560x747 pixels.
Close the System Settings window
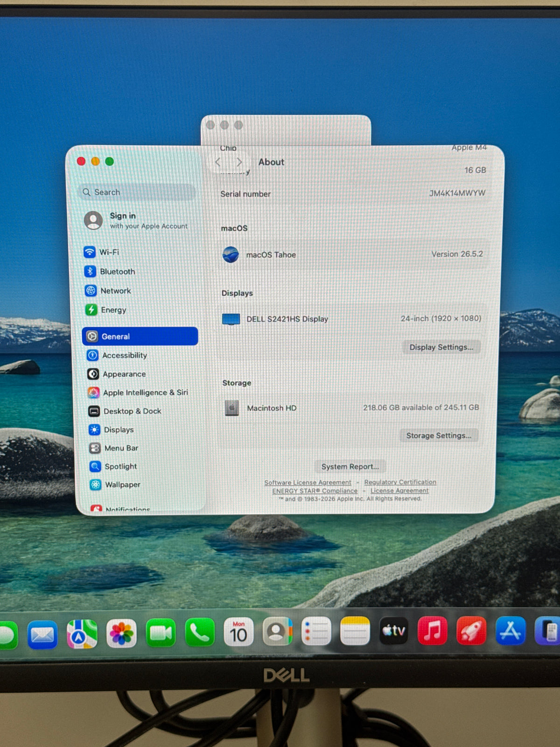tap(81, 162)
